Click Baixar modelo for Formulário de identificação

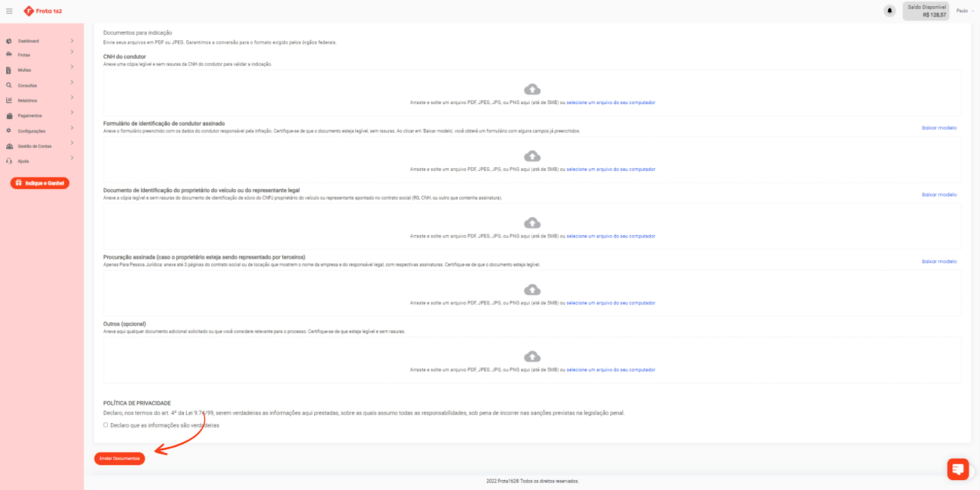click(x=939, y=128)
